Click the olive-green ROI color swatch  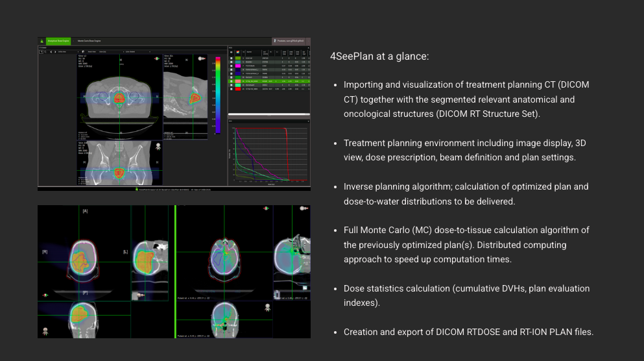click(x=238, y=58)
